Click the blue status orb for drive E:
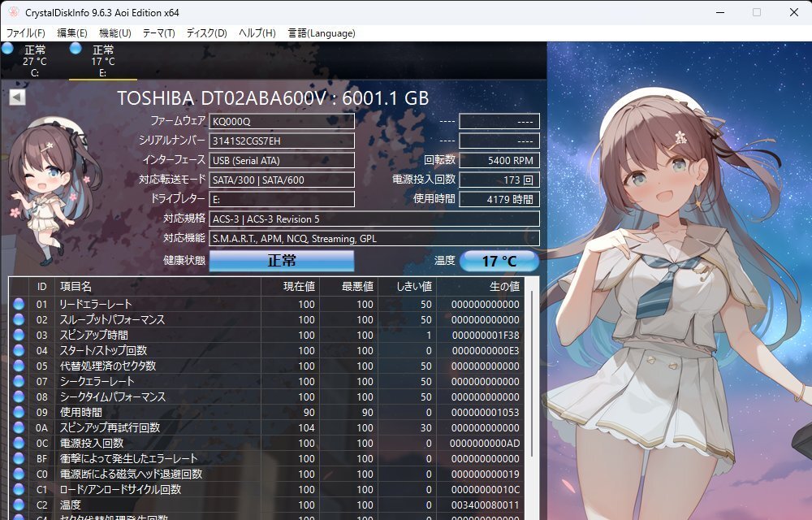The height and width of the screenshot is (520, 812). 76,49
